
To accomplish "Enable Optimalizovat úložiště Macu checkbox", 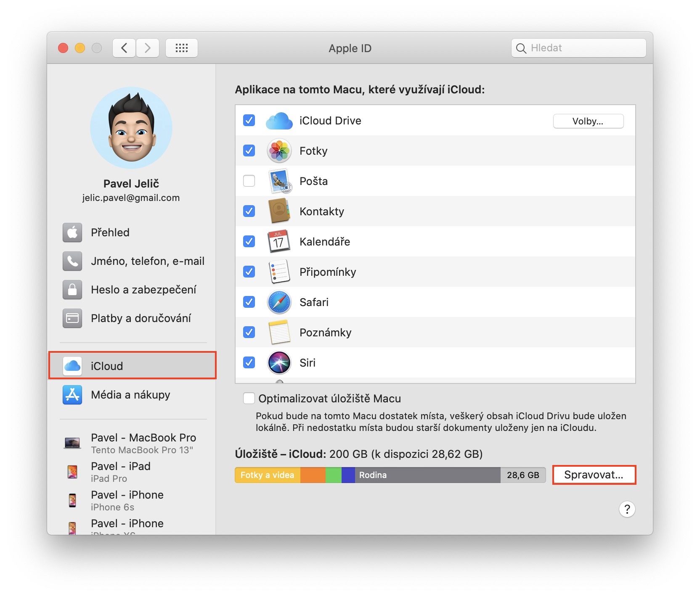I will (249, 398).
